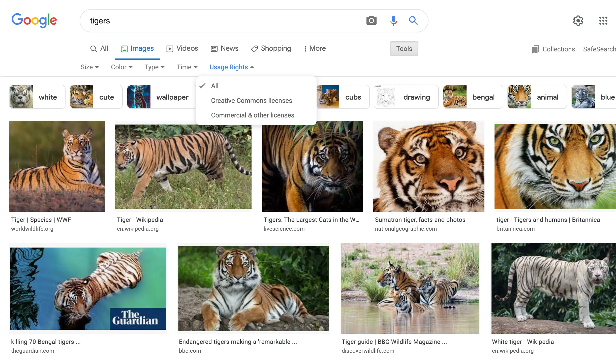Click the bbc.com source text
This screenshot has height=364, width=616.
190,351
